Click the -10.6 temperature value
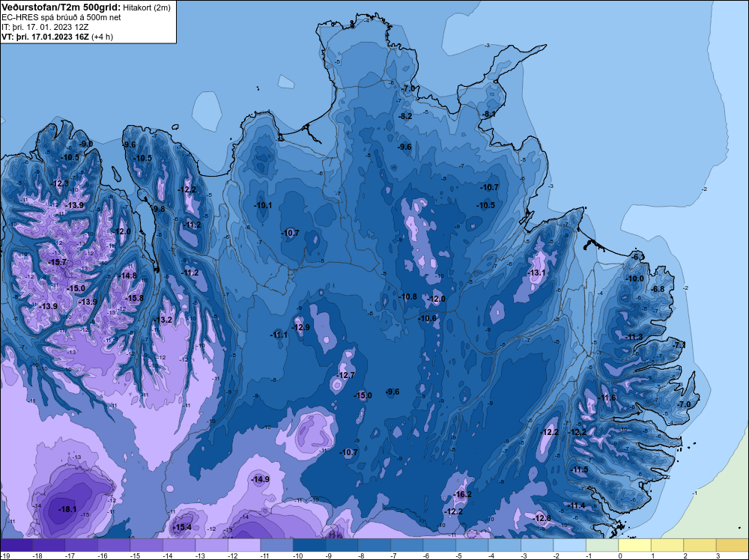 (x=428, y=318)
